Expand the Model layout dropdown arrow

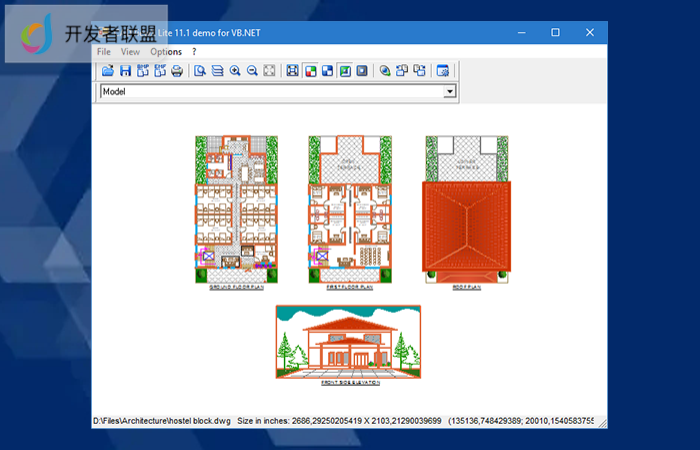tap(450, 92)
